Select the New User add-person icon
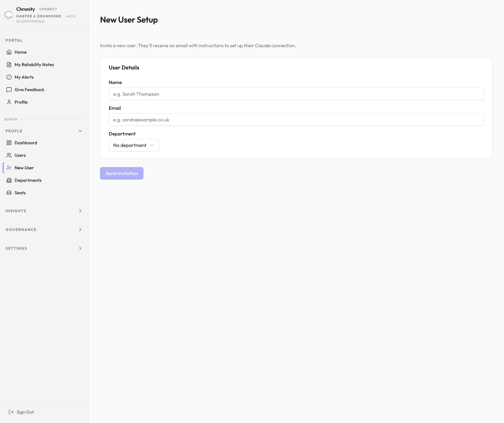This screenshot has height=423, width=504. tap(9, 167)
